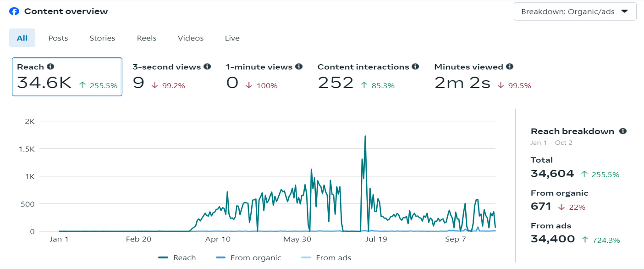This screenshot has width=644, height=269.
Task: Select the Reach metric card
Action: click(x=67, y=77)
